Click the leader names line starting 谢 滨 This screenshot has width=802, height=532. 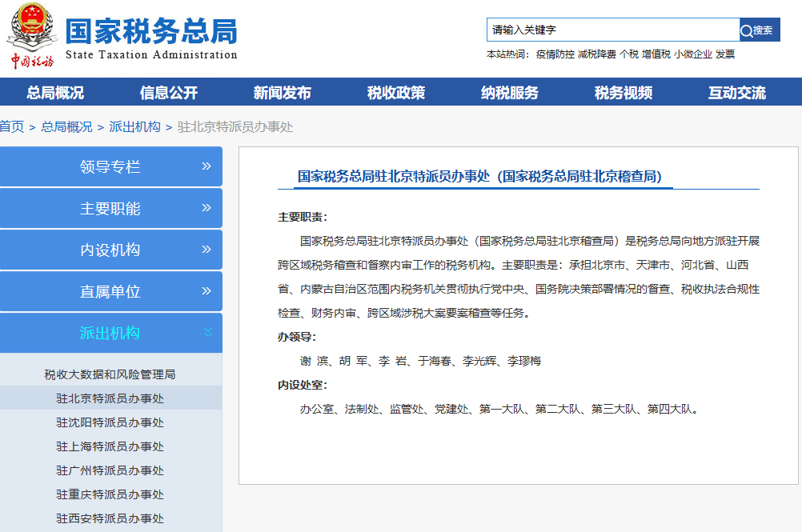(420, 362)
